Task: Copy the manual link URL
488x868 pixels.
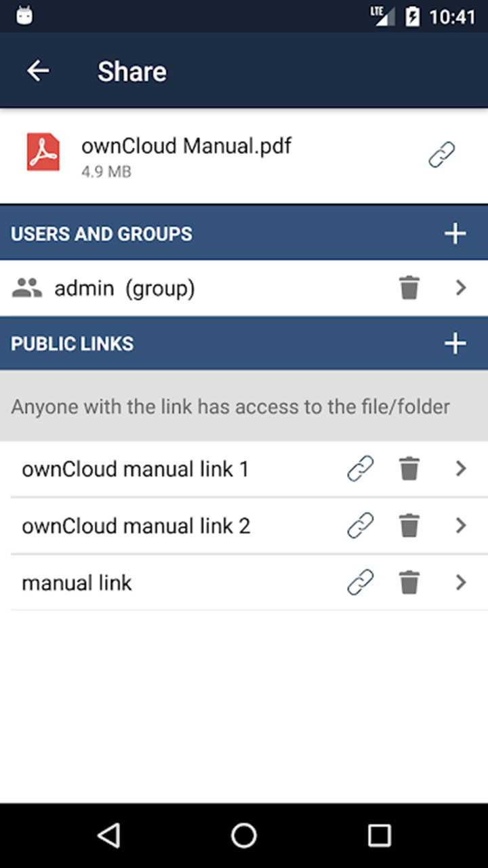Action: click(360, 583)
